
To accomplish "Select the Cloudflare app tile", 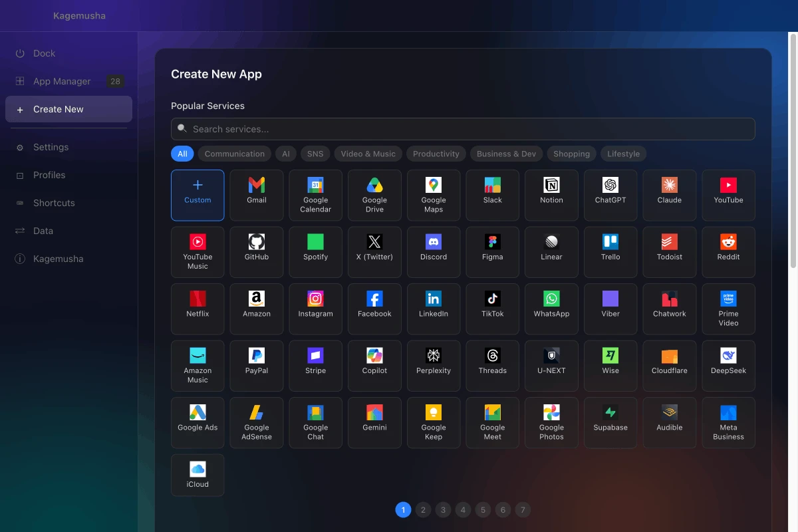I will 670,366.
